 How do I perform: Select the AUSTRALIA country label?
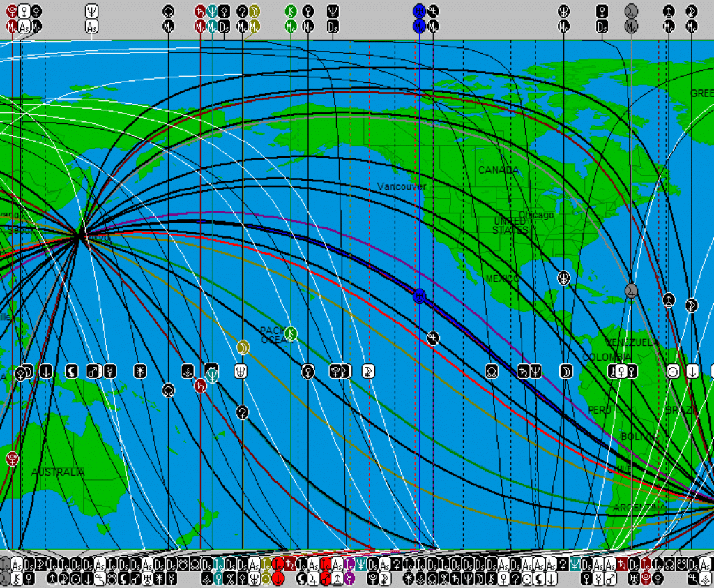(x=58, y=472)
